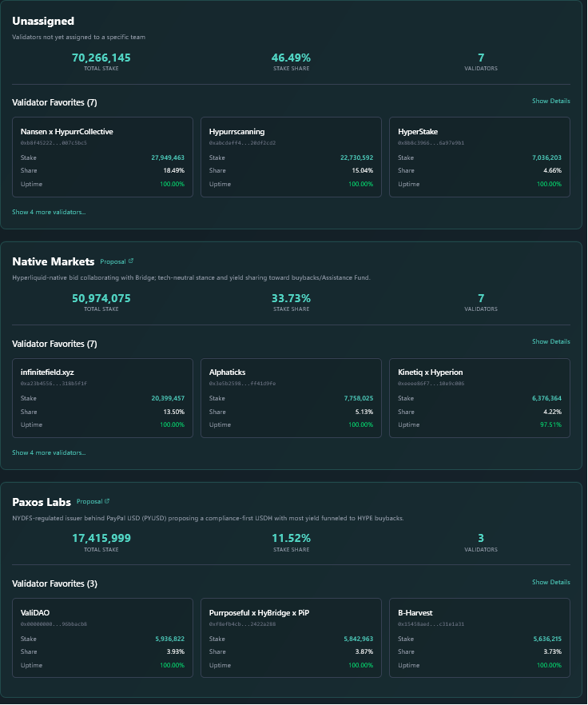Viewport: 588px width, 705px height.
Task: Open the Native Markets Proposal external link icon
Action: [x=131, y=261]
